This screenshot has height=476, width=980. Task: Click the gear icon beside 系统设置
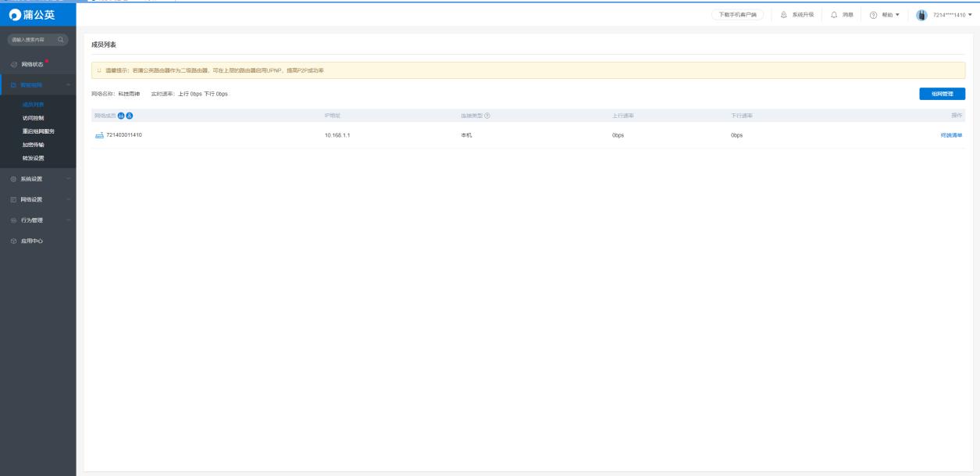tap(14, 179)
